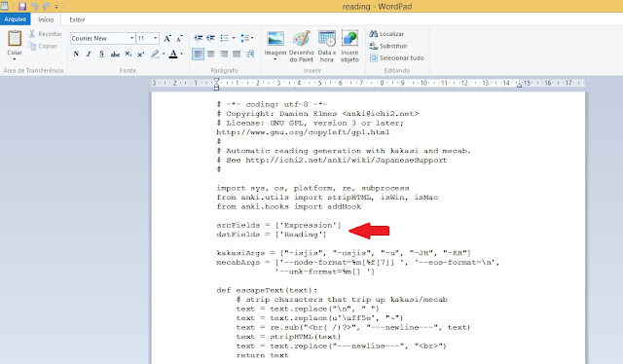Open the font family dropdown arrow
The height and width of the screenshot is (364, 623).
[132, 38]
